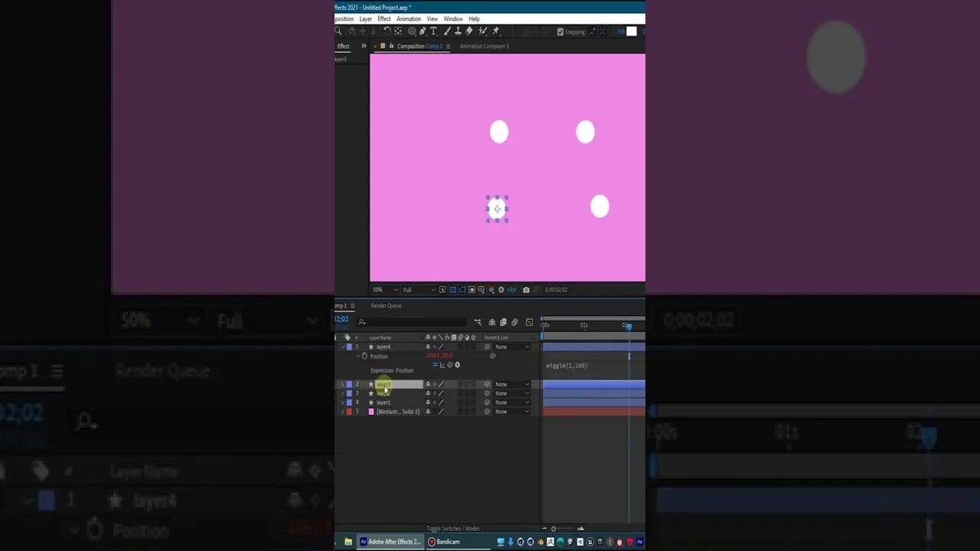Screen dimensions: 980x551
Task: Open grid and guide options icon
Action: tap(482, 290)
